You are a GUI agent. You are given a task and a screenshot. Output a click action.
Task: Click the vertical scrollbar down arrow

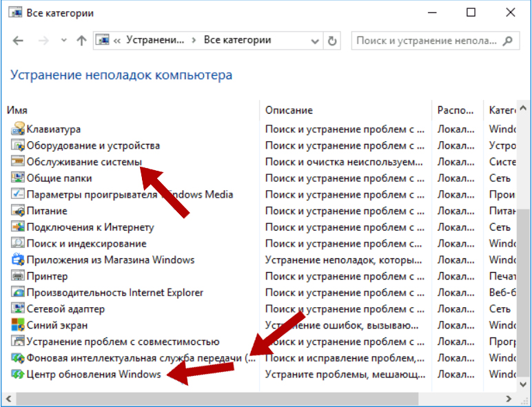click(523, 384)
